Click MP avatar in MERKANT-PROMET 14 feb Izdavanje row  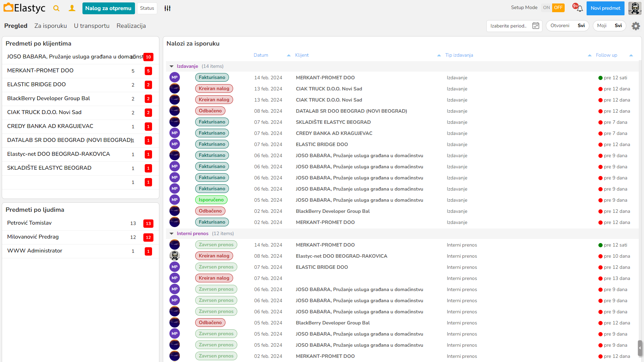(175, 78)
